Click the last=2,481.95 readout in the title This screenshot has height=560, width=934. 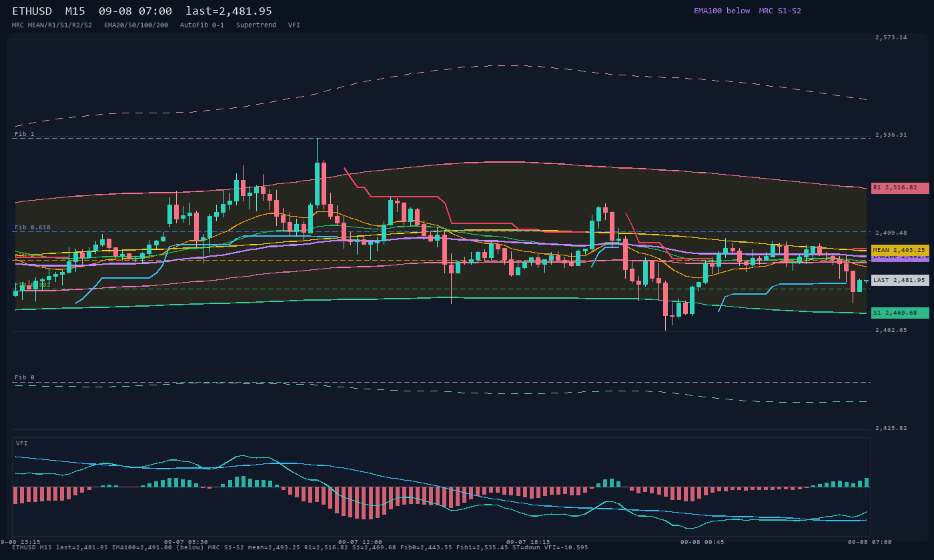(229, 11)
